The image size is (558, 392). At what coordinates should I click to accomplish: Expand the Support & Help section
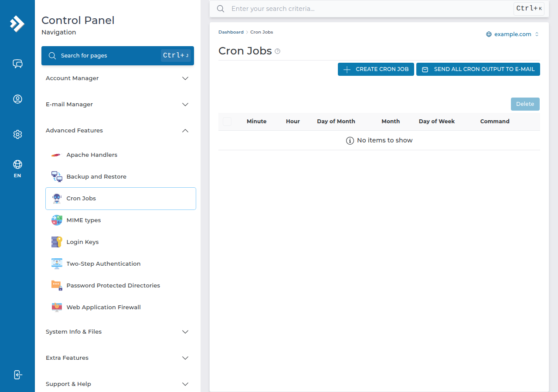(118, 384)
